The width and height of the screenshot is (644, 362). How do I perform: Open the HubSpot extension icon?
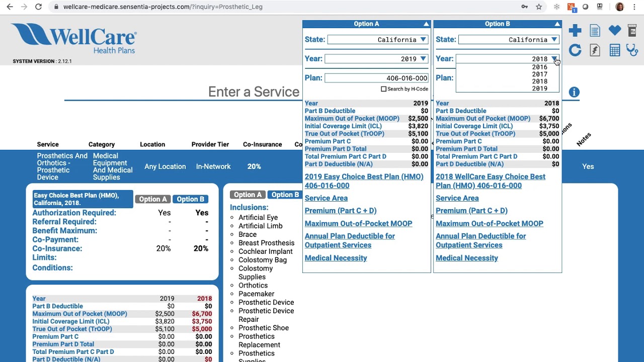[x=571, y=7]
